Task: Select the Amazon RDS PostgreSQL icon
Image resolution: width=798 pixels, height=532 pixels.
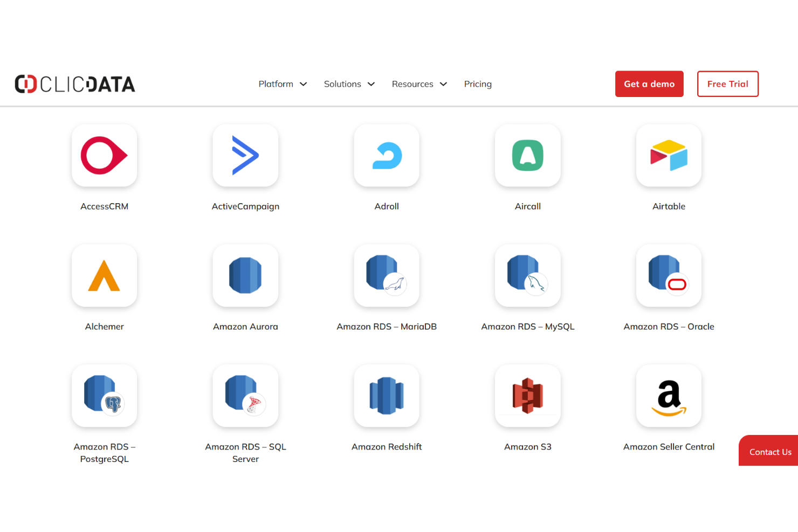Action: click(x=104, y=396)
